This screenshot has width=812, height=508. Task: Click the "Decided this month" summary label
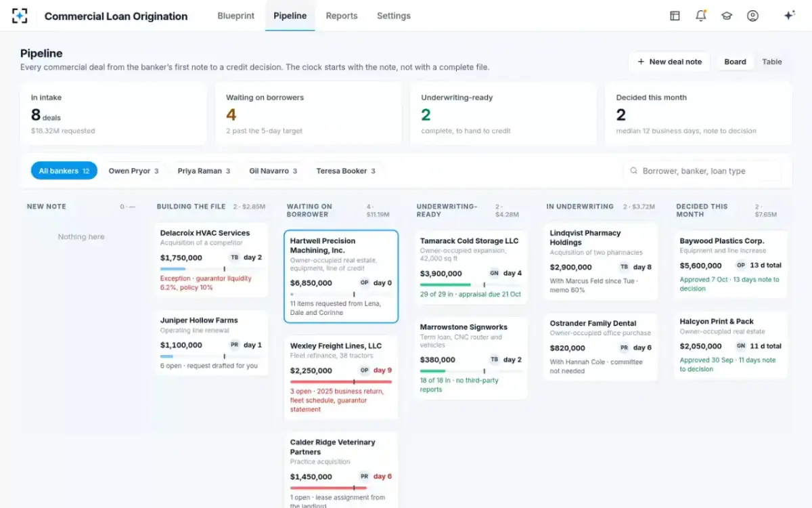click(x=652, y=98)
